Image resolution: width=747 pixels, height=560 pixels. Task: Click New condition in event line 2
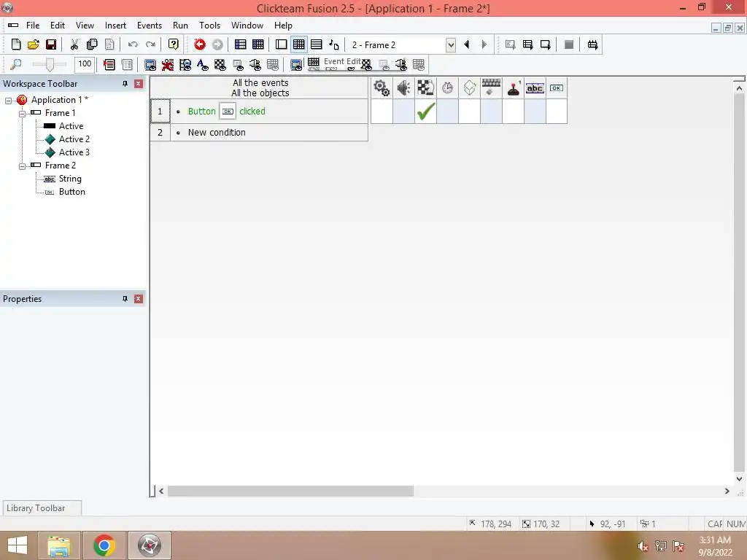217,133
